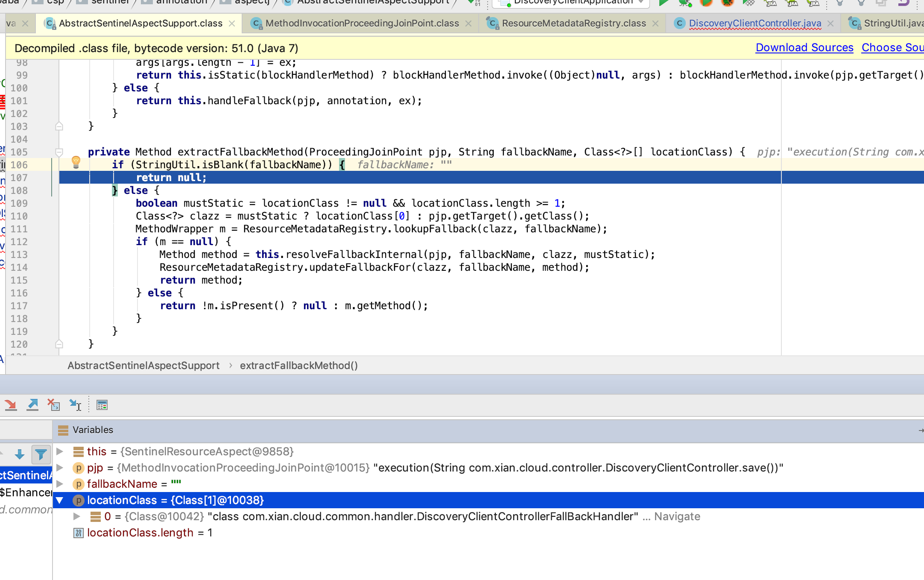Click the Download Sources link
The image size is (924, 580).
[x=804, y=48]
